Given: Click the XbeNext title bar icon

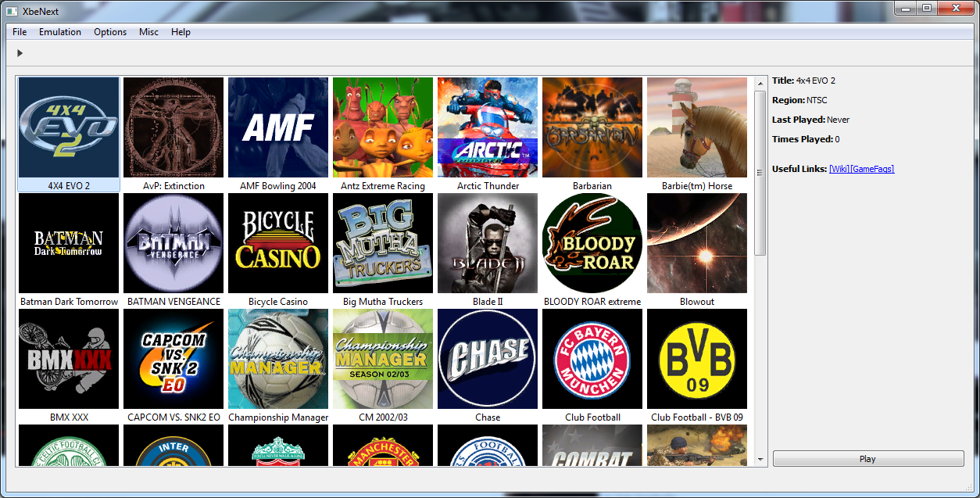Looking at the screenshot, I should 12,11.
